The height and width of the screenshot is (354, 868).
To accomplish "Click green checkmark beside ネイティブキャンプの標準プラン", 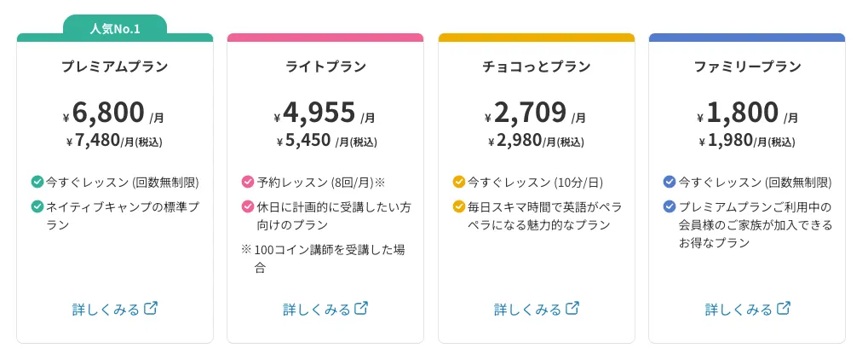I will [37, 206].
